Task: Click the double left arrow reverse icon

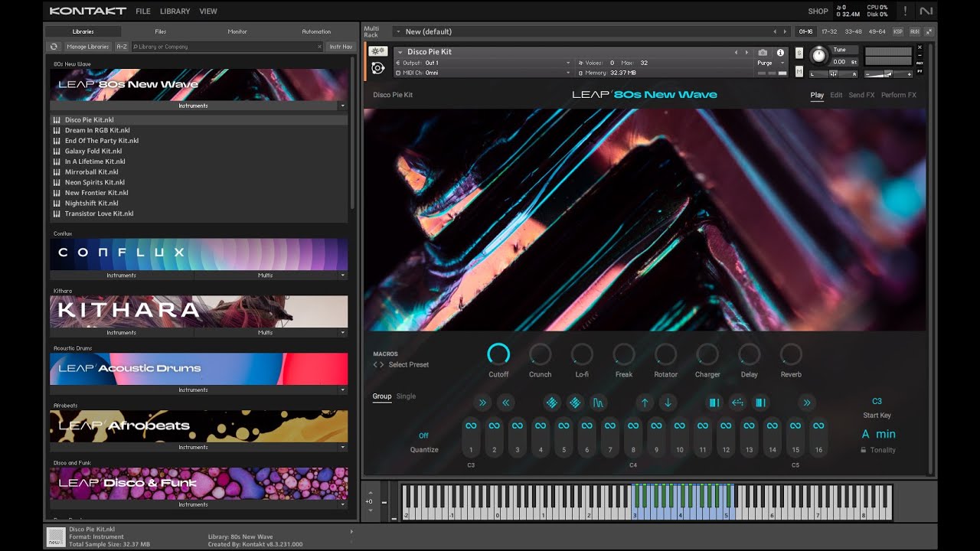Action: [x=505, y=403]
